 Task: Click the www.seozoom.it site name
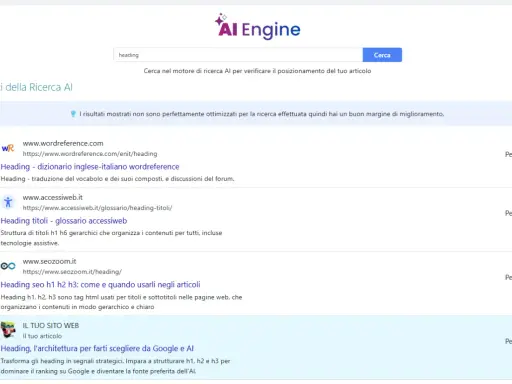[49, 261]
